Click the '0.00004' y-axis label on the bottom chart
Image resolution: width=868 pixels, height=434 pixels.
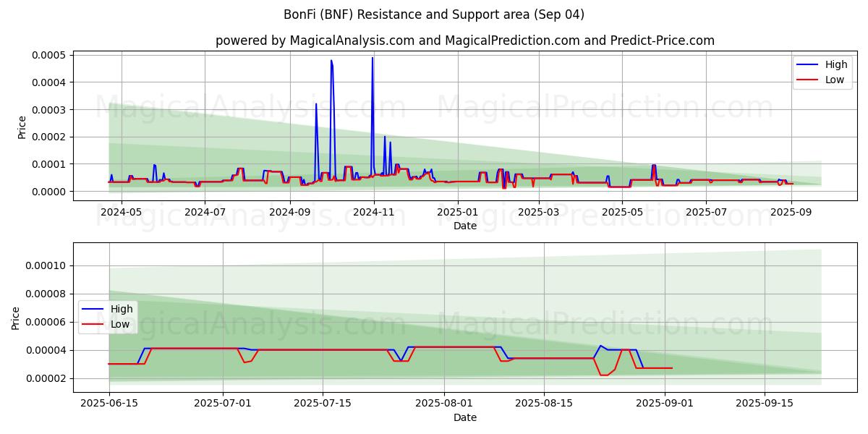coord(47,350)
